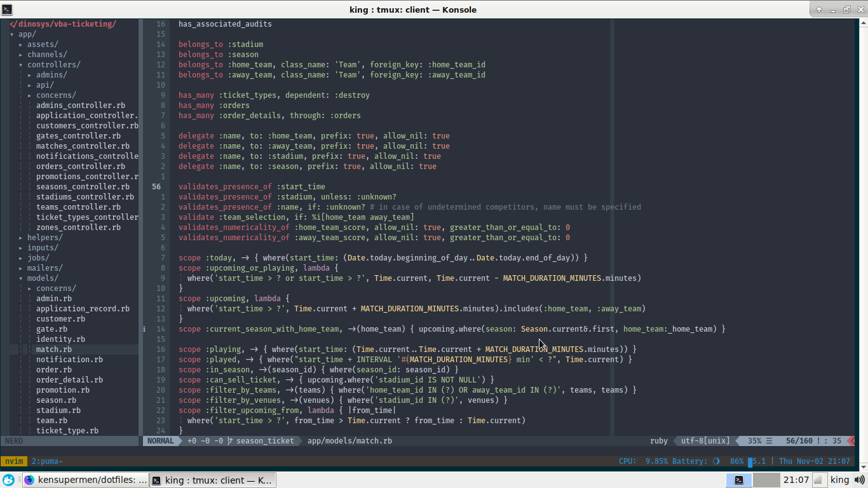868x488 pixels.
Task: Open season.rb model file
Action: click(56, 400)
